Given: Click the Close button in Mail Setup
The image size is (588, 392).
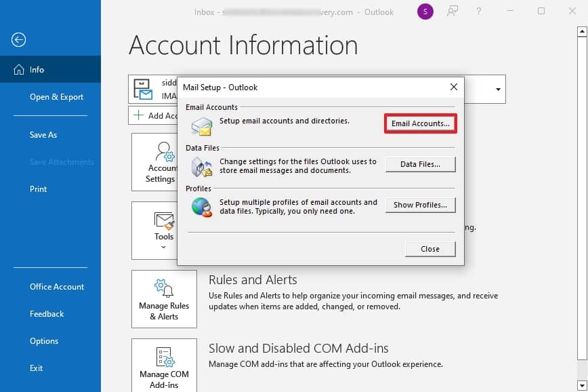Looking at the screenshot, I should 430,249.
